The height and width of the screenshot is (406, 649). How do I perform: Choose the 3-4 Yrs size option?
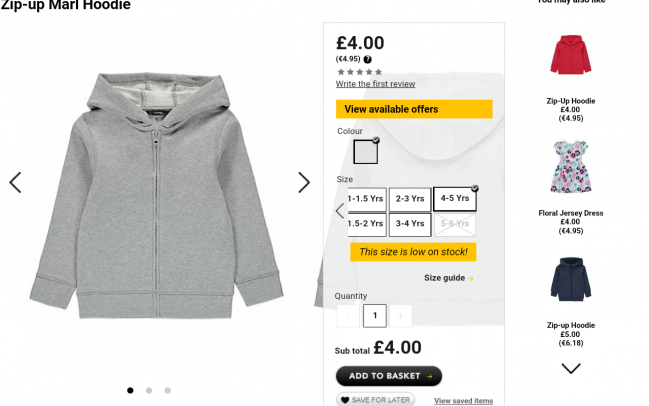point(410,224)
